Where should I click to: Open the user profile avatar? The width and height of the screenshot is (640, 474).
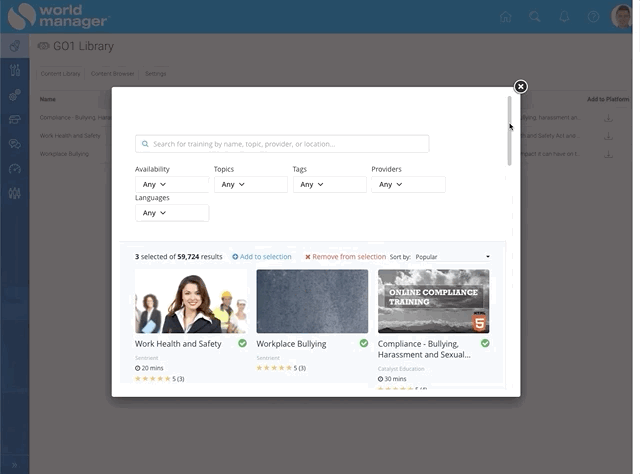pyautogui.click(x=621, y=16)
